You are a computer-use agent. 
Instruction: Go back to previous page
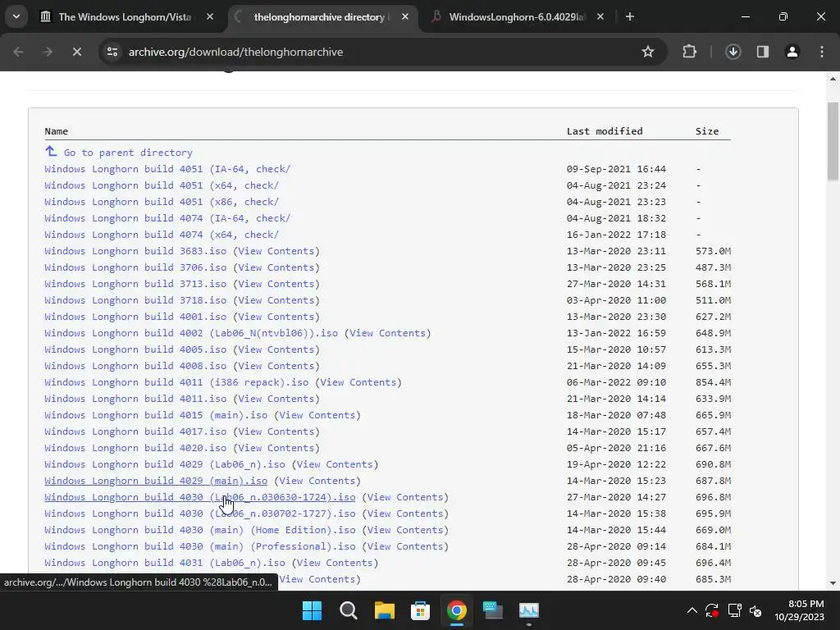(18, 52)
